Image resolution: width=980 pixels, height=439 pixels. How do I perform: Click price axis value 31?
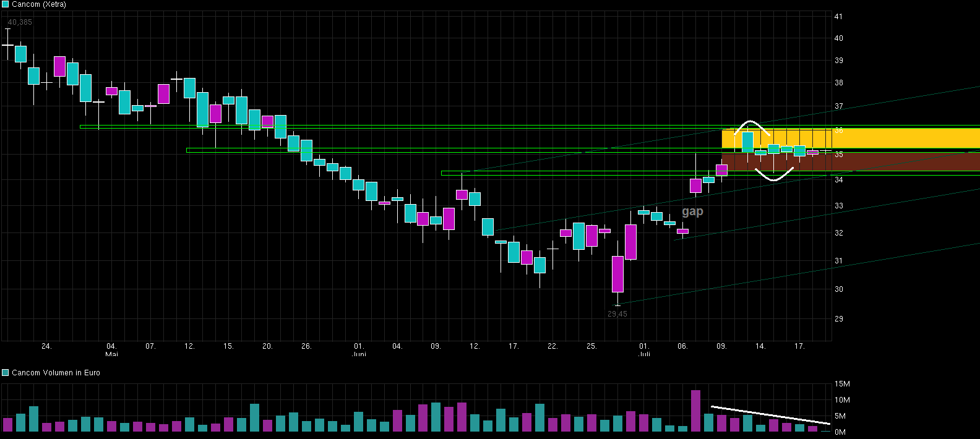(838, 261)
